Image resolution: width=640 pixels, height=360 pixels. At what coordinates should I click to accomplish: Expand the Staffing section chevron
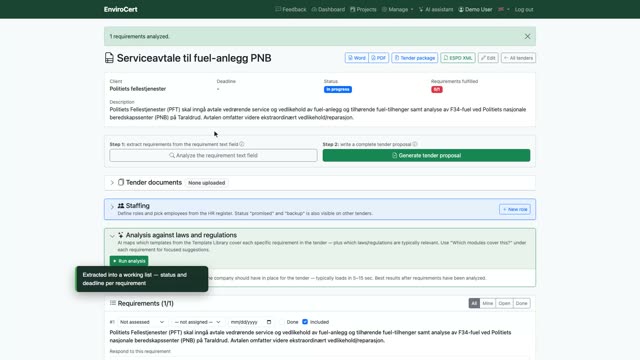click(112, 207)
